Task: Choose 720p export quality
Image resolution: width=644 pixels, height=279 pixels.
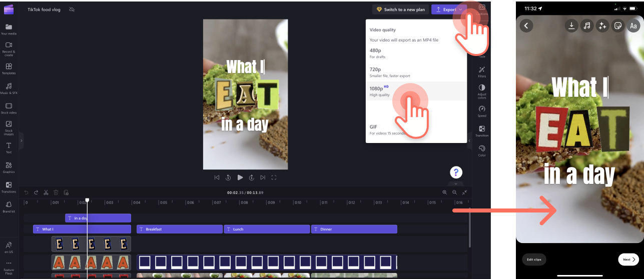Action: (416, 72)
